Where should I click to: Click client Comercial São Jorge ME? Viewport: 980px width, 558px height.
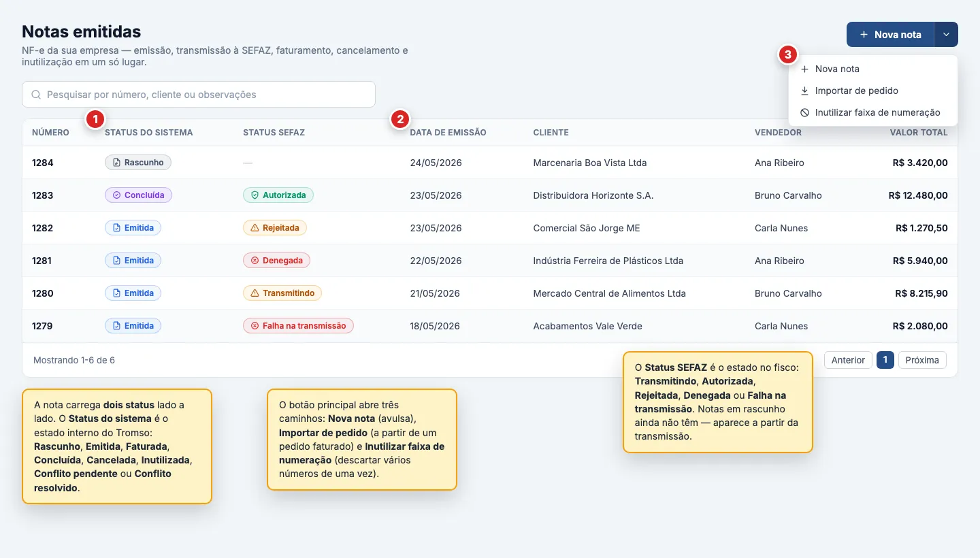tap(586, 228)
